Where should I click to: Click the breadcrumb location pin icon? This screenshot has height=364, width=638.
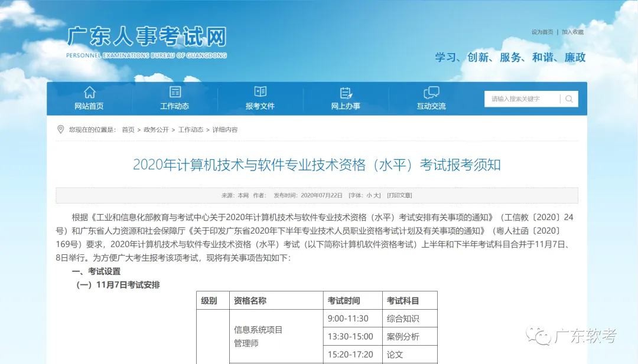coord(60,129)
